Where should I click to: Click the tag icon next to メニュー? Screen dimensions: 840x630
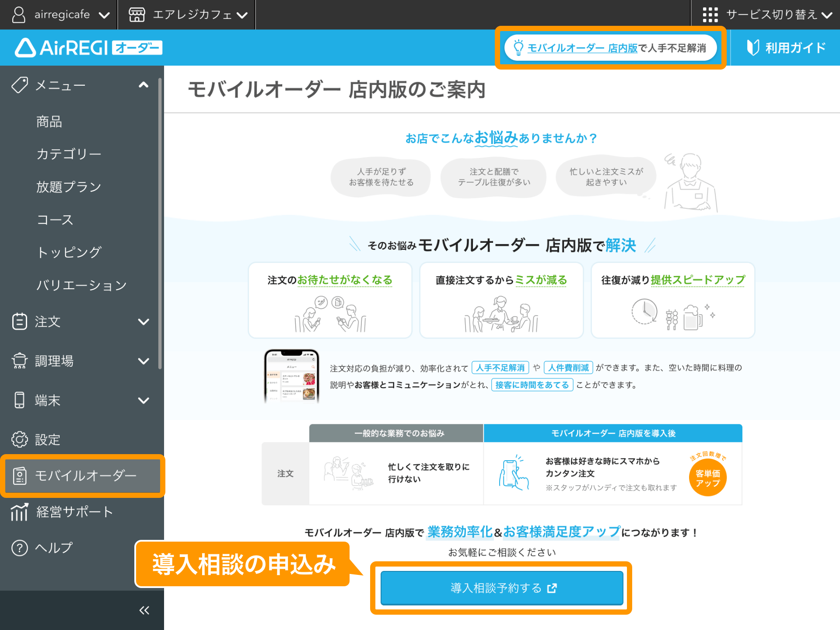click(20, 85)
